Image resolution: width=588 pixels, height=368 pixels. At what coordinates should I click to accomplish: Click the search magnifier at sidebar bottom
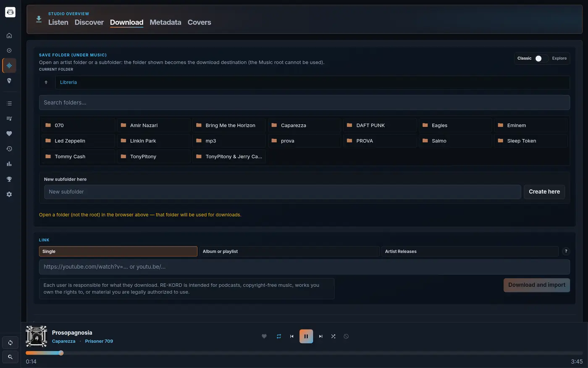[x=10, y=357]
